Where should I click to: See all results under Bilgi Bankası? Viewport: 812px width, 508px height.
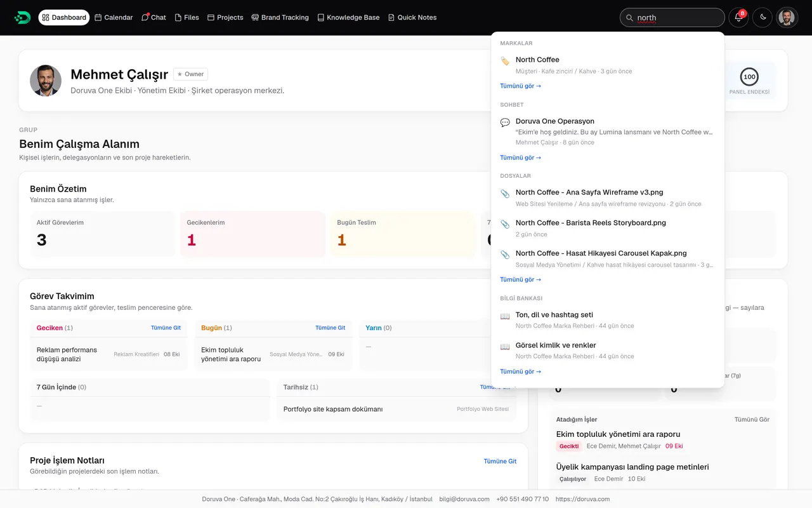[x=520, y=371]
